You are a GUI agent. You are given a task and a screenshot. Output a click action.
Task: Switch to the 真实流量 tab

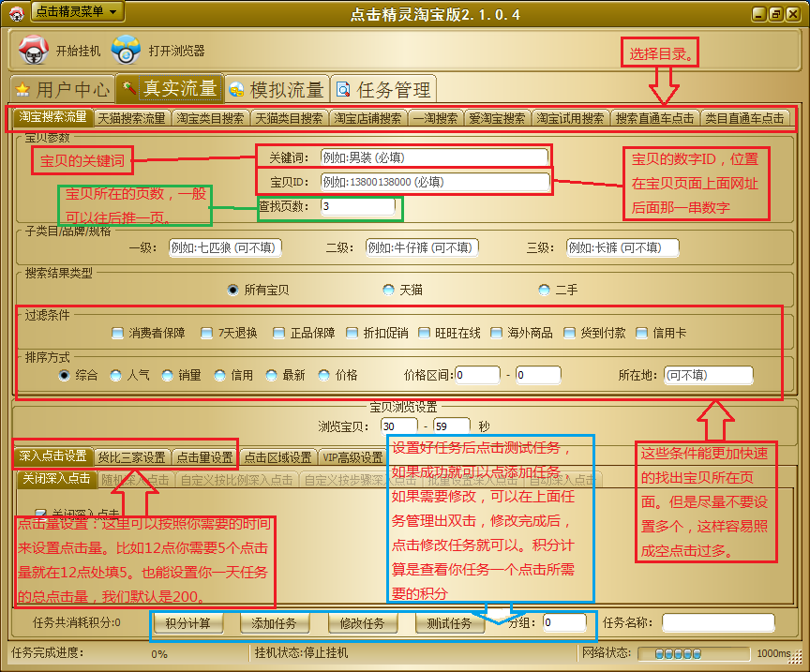click(x=170, y=88)
